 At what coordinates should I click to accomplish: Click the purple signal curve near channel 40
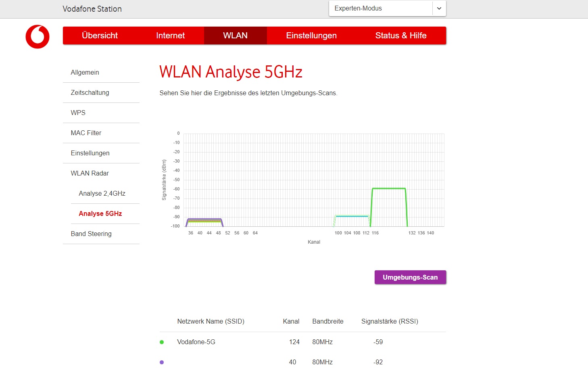click(204, 219)
